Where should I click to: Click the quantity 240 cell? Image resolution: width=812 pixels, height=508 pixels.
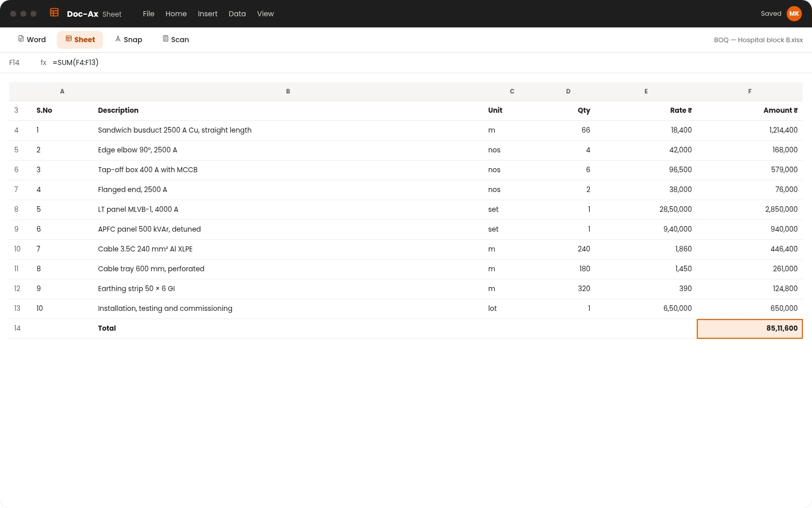[x=568, y=249]
